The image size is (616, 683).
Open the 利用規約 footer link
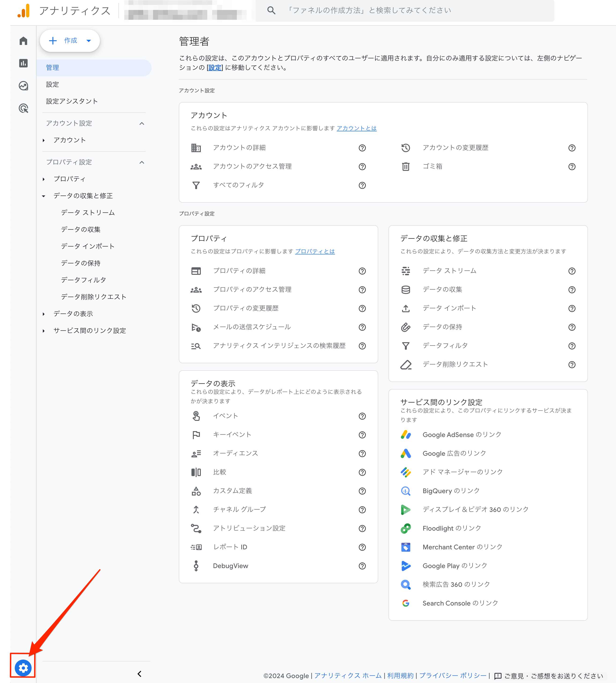coord(400,676)
